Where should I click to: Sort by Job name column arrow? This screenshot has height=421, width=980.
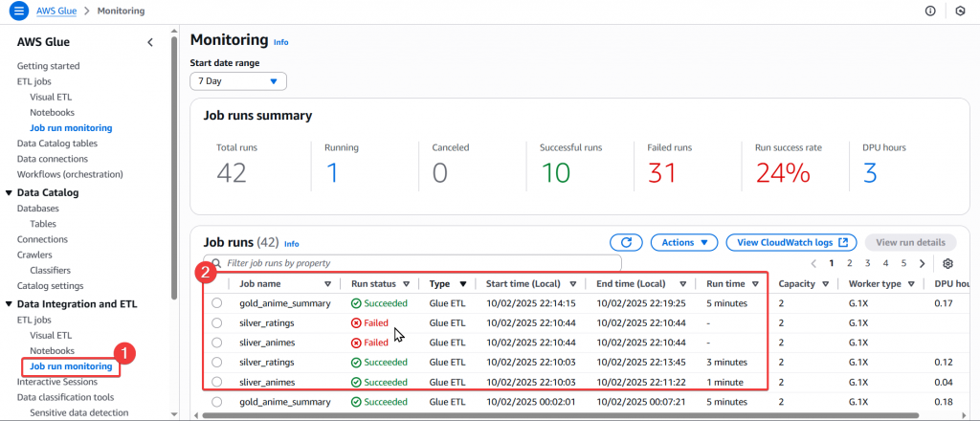coord(328,283)
